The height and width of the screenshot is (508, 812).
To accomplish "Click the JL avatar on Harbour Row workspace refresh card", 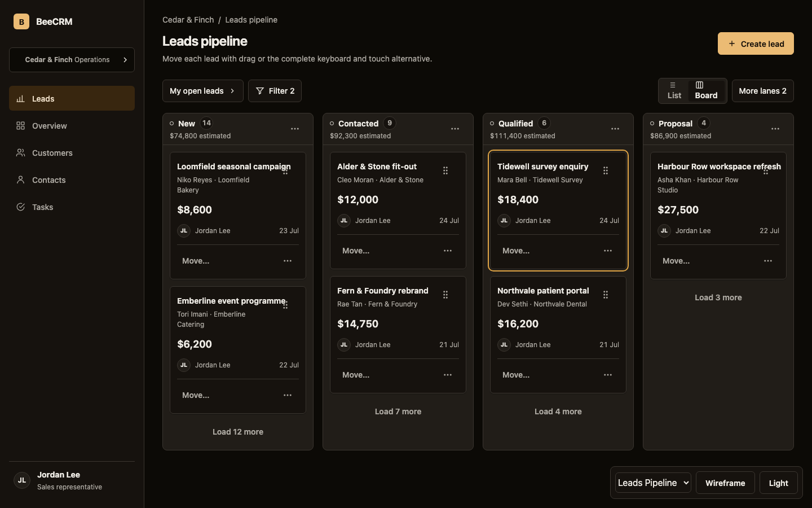I will click(x=664, y=231).
